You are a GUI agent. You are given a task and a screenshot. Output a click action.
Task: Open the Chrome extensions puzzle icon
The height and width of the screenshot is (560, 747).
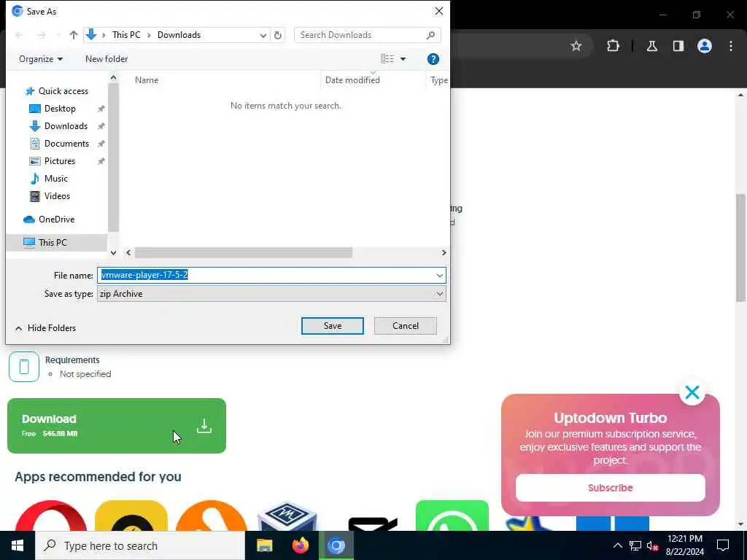(x=613, y=46)
